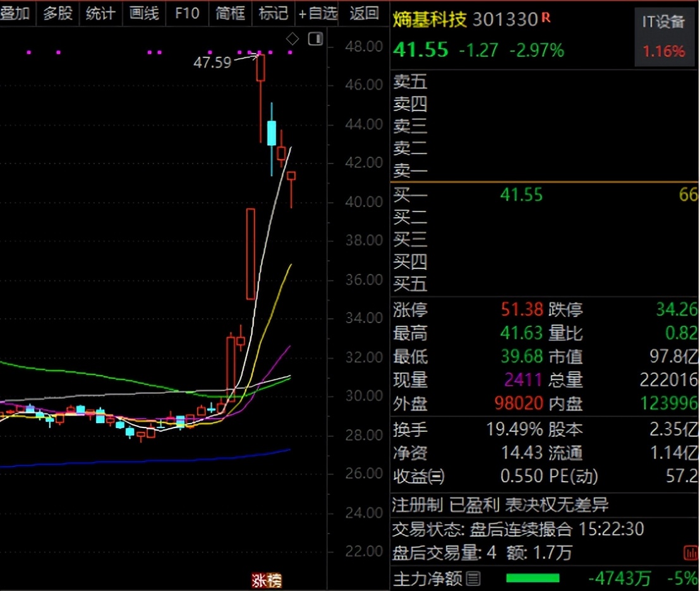Click the green 主力净额 bar
The width and height of the screenshot is (700, 591).
[533, 578]
